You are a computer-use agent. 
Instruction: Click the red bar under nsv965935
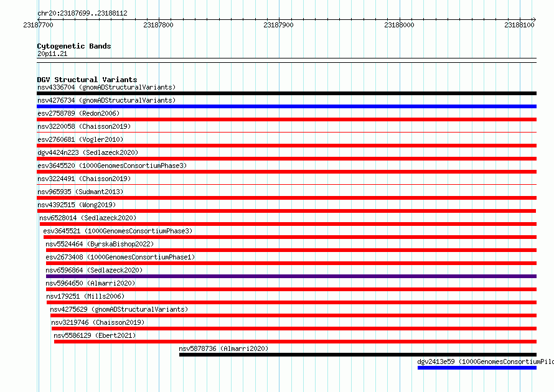pos(286,198)
